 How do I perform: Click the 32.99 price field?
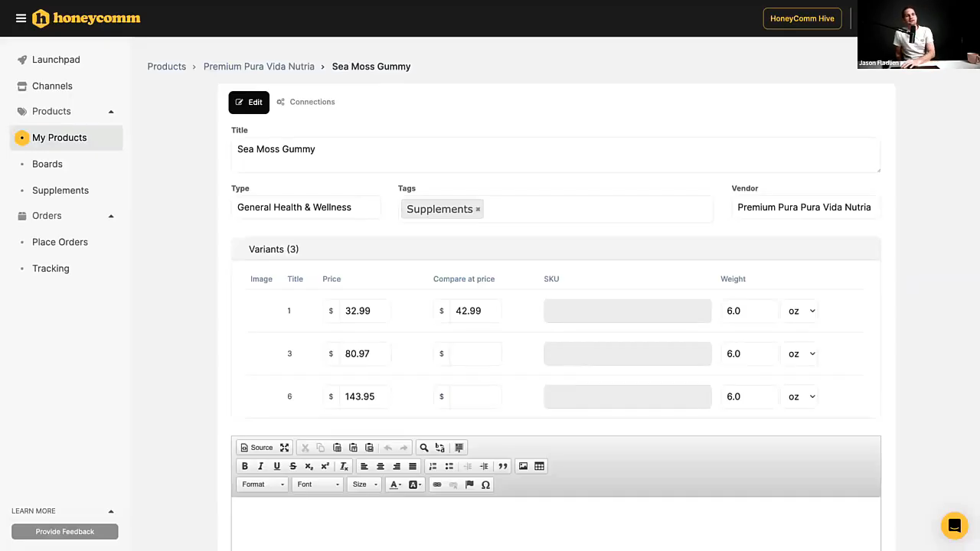[365, 311]
